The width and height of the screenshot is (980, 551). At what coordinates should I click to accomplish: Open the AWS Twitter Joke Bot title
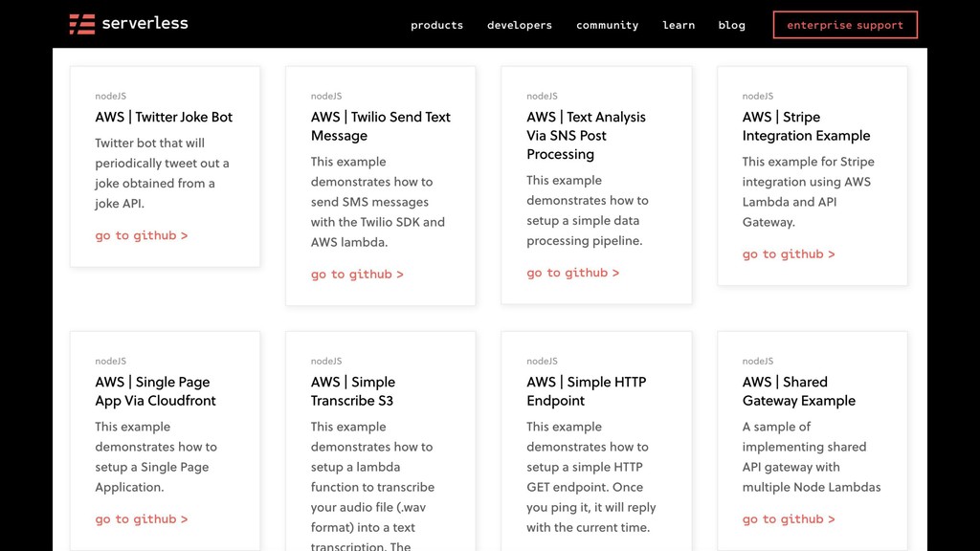pos(164,117)
